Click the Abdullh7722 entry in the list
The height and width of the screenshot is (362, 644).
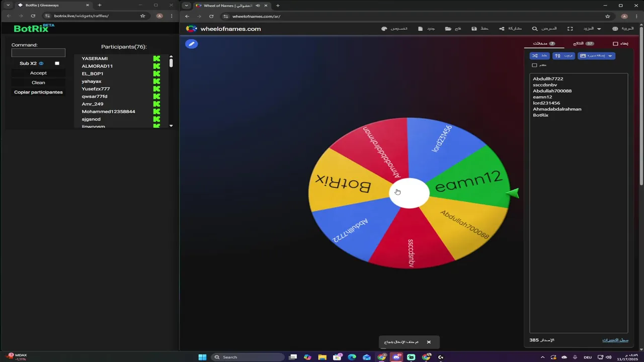point(548,79)
